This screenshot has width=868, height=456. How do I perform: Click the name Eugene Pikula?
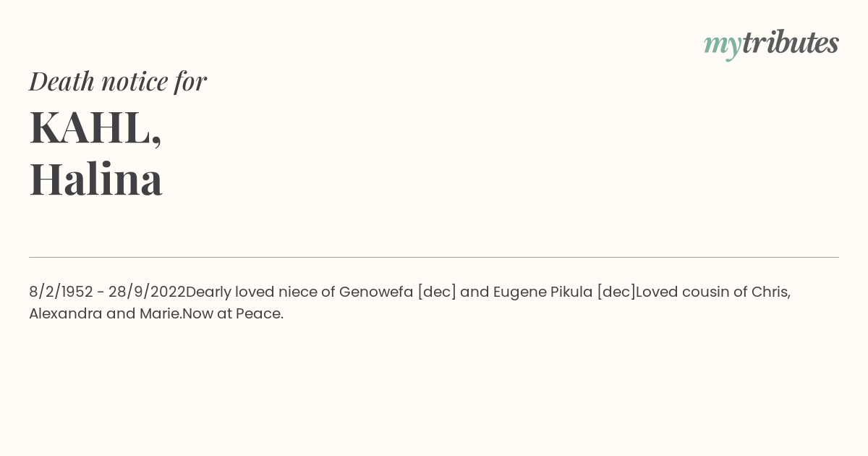pos(542,292)
